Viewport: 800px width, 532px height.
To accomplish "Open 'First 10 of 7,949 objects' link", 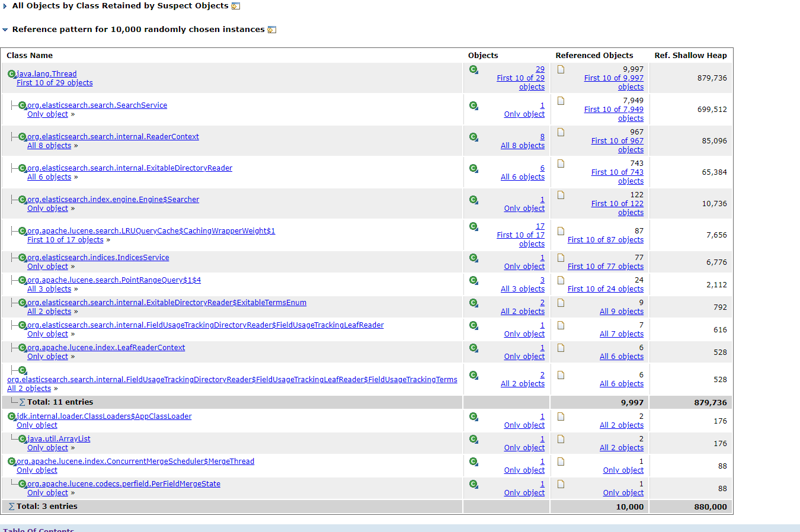I will click(x=614, y=114).
